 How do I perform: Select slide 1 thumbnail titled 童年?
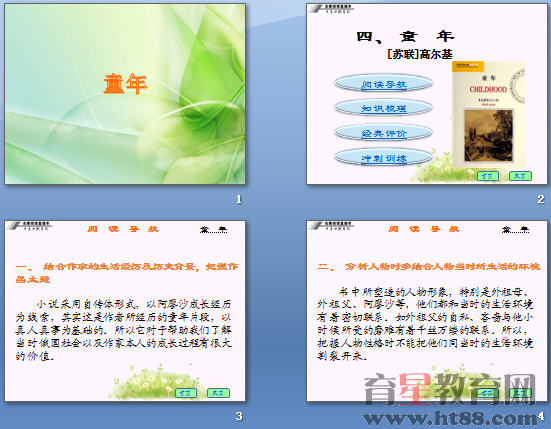[x=125, y=94]
